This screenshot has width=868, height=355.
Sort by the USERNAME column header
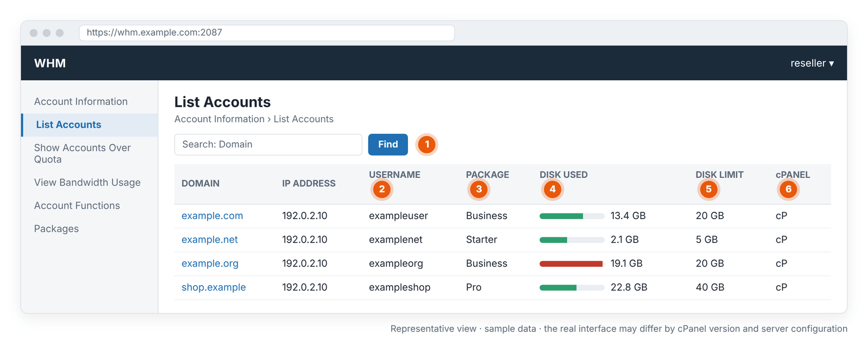click(394, 175)
